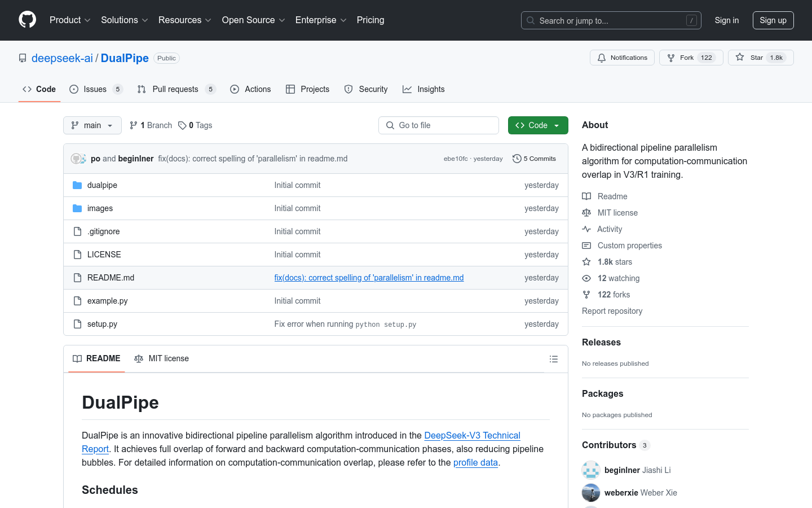View 0 Tags list
Viewport: 812px width, 508px height.
[x=195, y=125]
